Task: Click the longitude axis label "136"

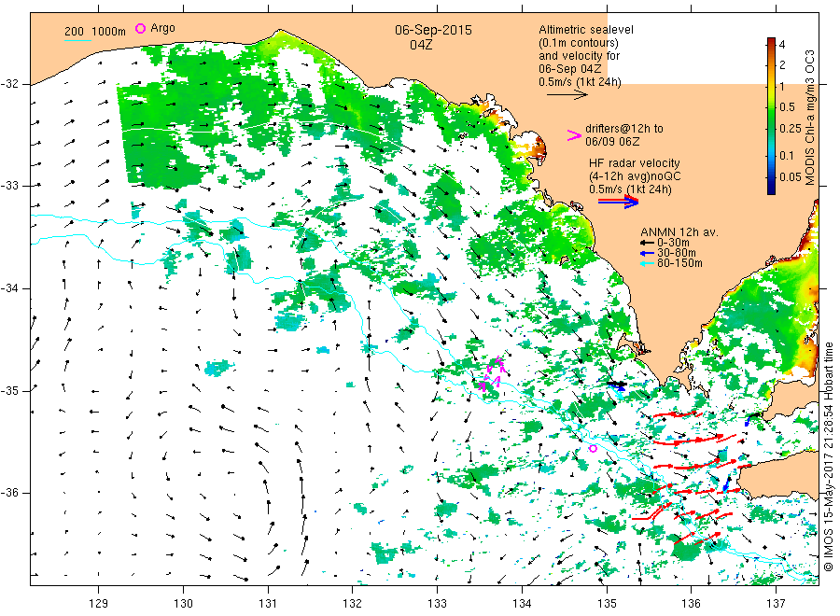Action: pyautogui.click(x=691, y=604)
